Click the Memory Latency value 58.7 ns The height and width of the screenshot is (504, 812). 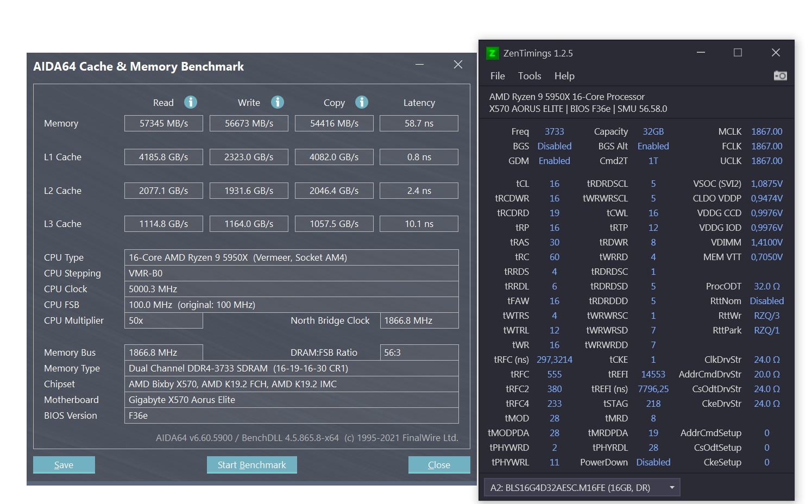pyautogui.click(x=419, y=123)
